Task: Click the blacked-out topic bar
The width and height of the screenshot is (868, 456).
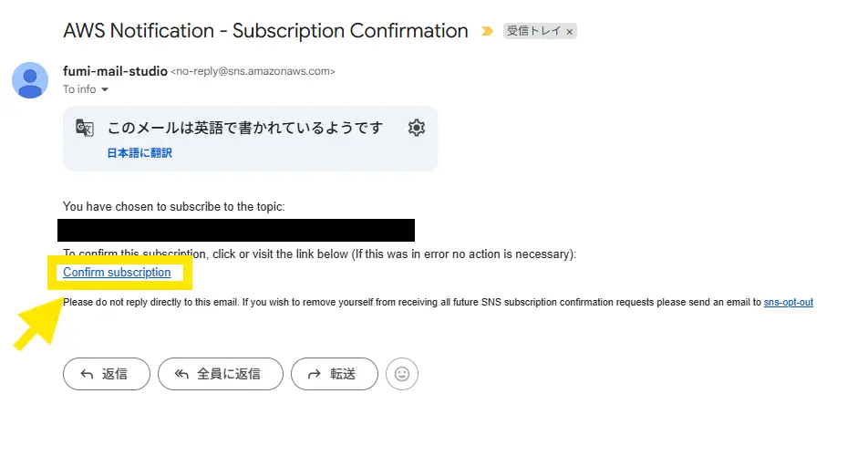Action: click(x=236, y=231)
